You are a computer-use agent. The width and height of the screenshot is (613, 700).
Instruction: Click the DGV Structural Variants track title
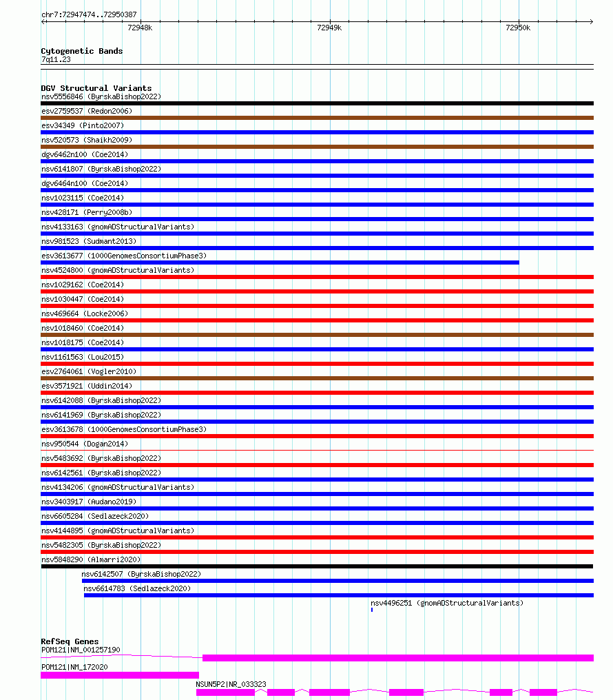(96, 88)
